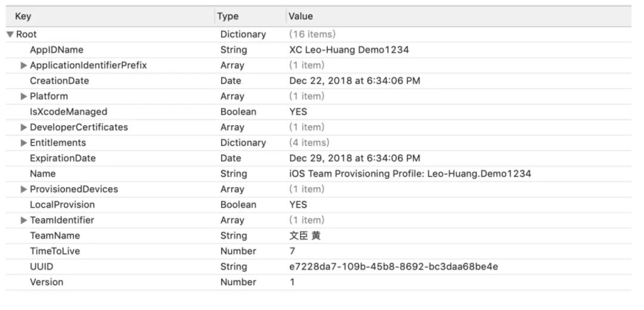The height and width of the screenshot is (310, 644).
Task: Select the TeamName key
Action: click(55, 236)
